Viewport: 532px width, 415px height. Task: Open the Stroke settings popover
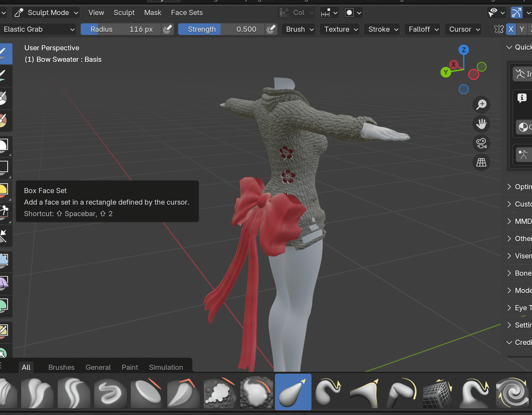pos(382,29)
